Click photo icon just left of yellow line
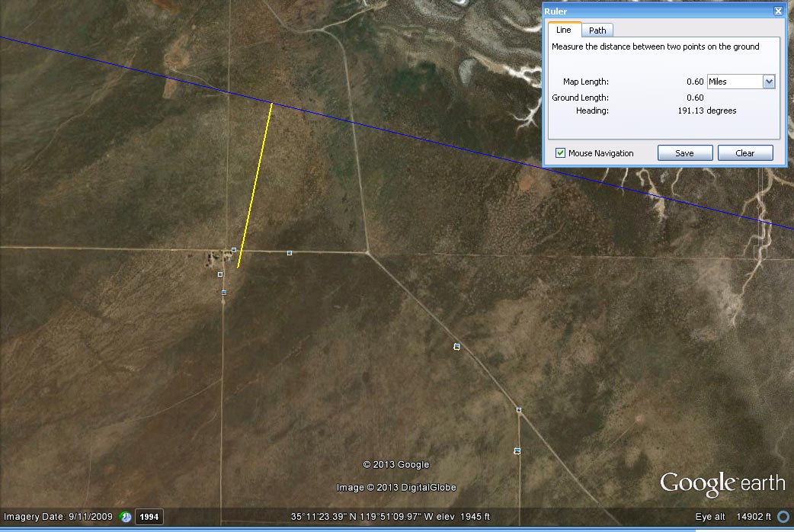Image resolution: width=794 pixels, height=532 pixels. pos(234,250)
